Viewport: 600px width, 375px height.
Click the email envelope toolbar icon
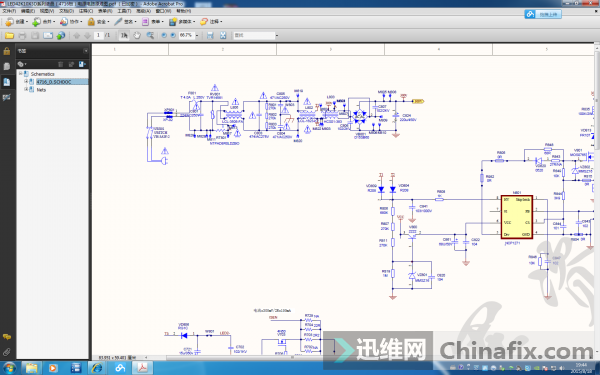pyautogui.click(x=48, y=36)
